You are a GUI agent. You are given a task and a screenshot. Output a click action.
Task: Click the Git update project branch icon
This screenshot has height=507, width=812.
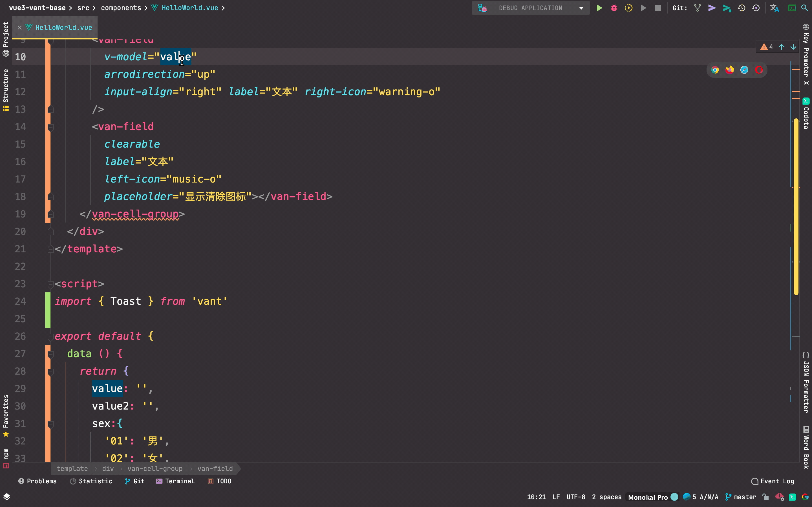pyautogui.click(x=697, y=8)
